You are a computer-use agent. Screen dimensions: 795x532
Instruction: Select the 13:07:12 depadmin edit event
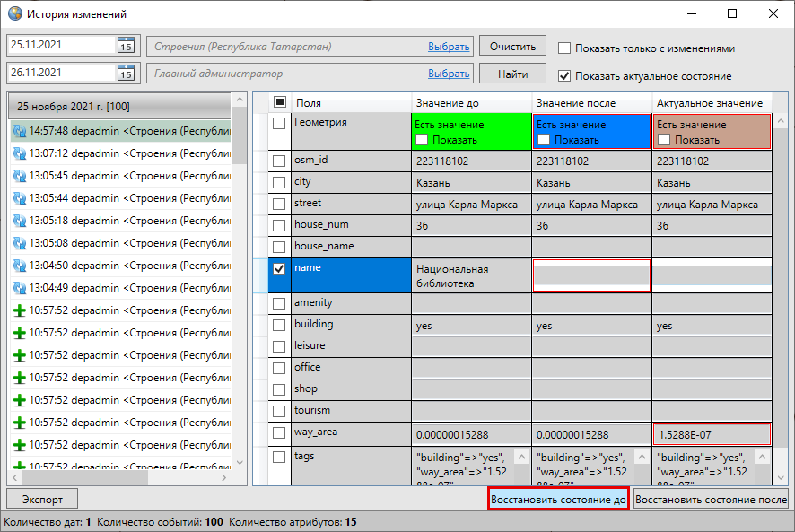[x=120, y=153]
